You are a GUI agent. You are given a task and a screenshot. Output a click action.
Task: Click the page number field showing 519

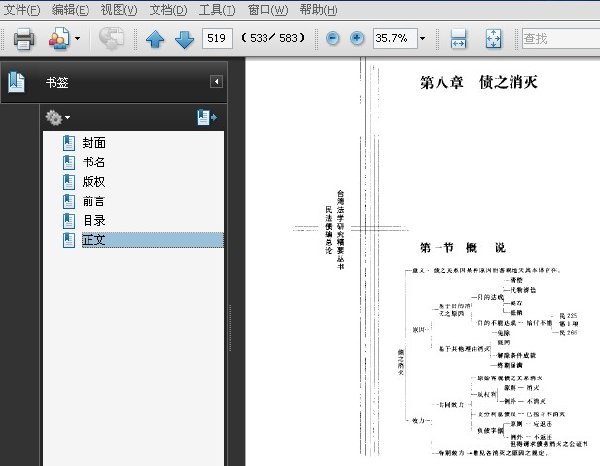click(x=217, y=38)
